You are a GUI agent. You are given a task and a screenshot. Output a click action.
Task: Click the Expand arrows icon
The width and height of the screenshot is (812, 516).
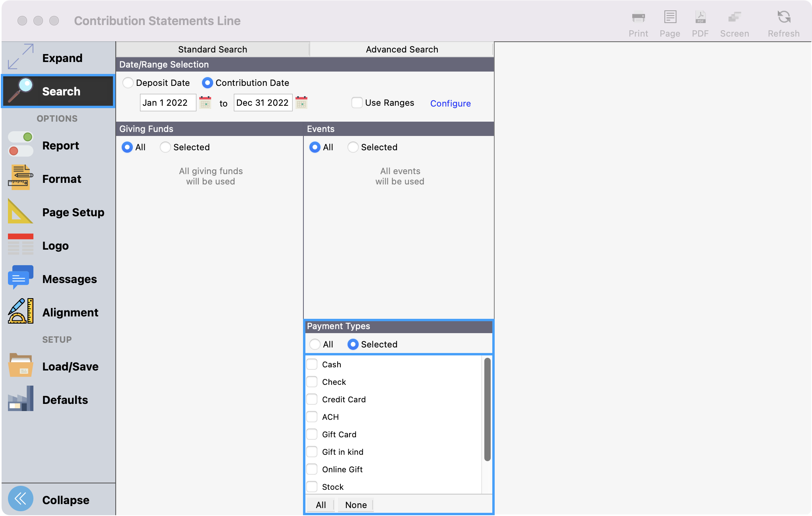tap(21, 57)
